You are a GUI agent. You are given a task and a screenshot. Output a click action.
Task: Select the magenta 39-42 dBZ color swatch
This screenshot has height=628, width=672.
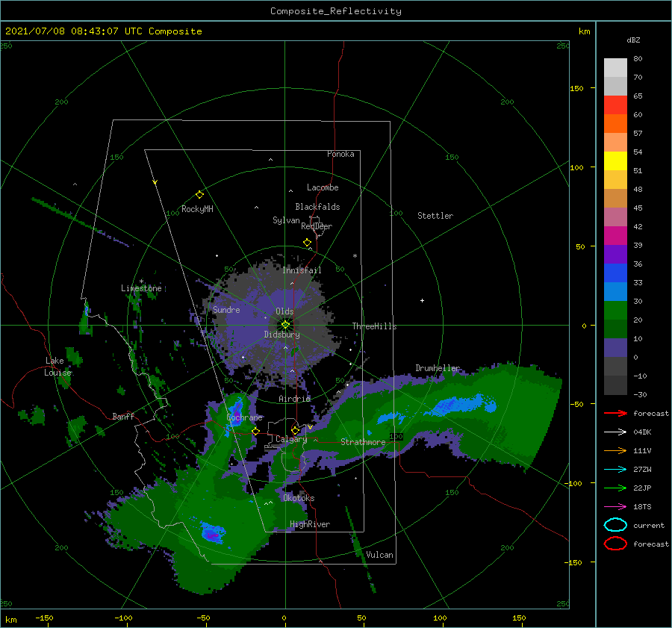point(615,236)
